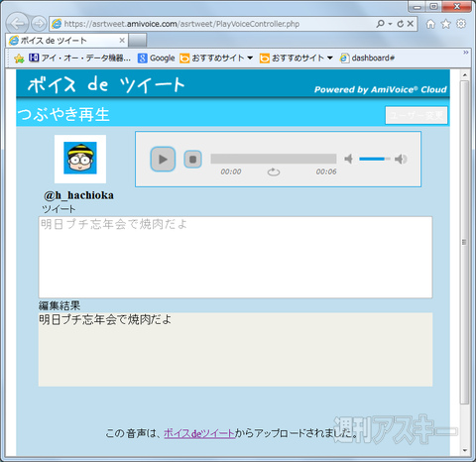Open the ボイスdeツイート link
The width and height of the screenshot is (476, 462).
tap(199, 433)
